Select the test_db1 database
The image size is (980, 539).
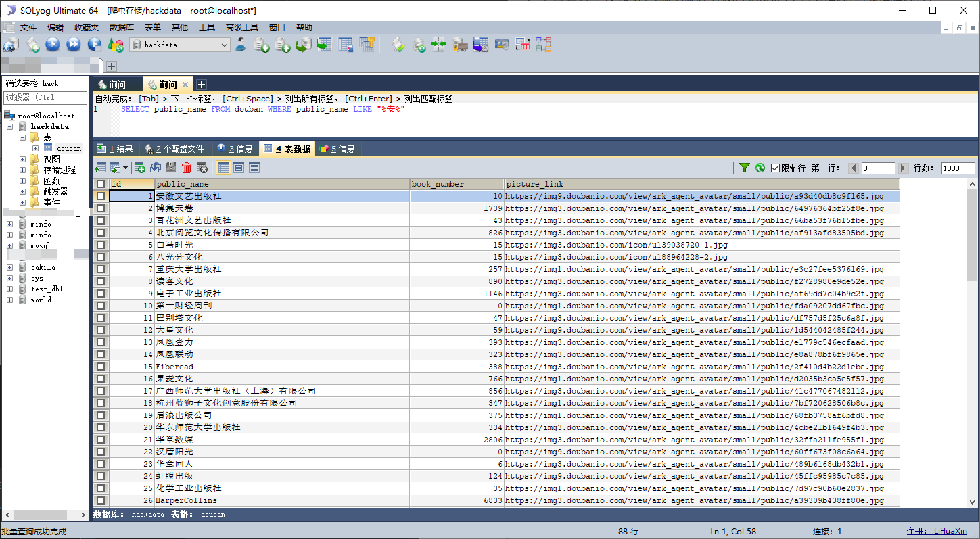coord(47,289)
